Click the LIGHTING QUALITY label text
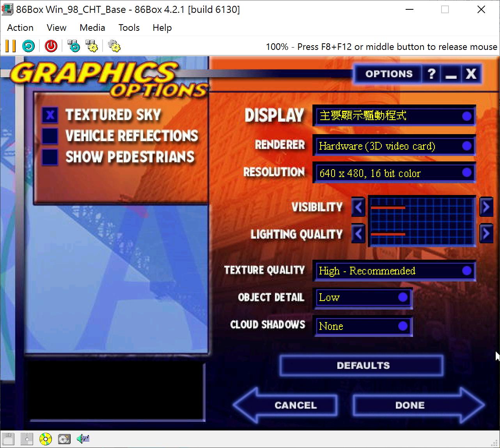 (296, 234)
